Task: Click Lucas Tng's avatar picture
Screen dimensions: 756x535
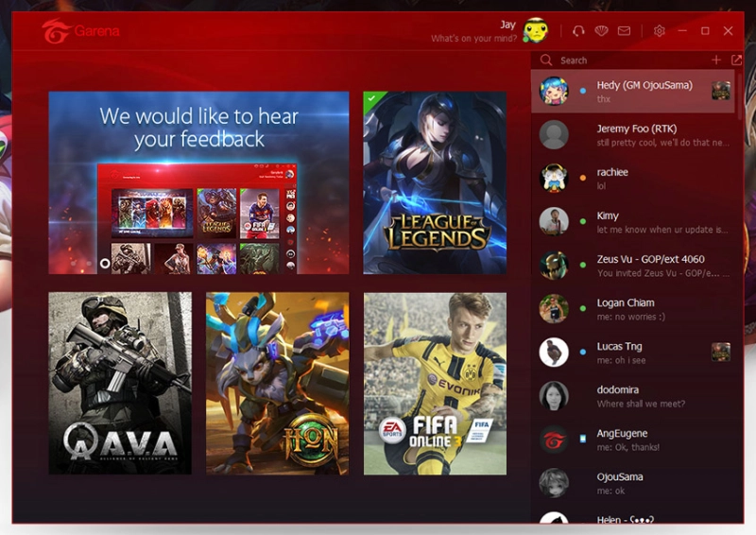Action: click(554, 353)
